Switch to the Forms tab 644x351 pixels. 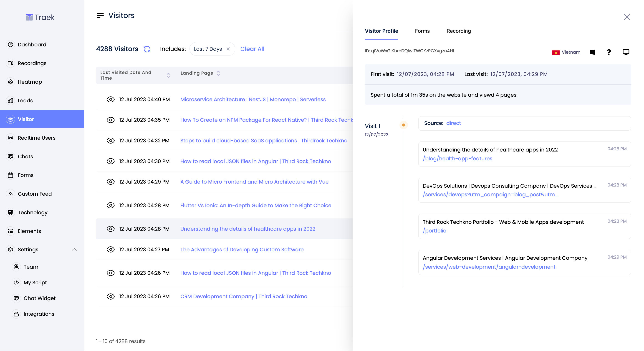point(422,31)
